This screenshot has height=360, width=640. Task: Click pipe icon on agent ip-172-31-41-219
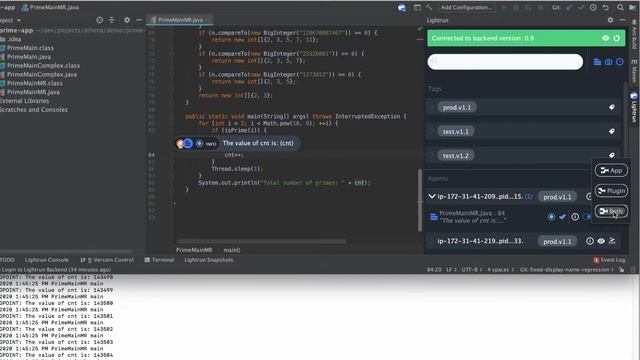click(612, 241)
